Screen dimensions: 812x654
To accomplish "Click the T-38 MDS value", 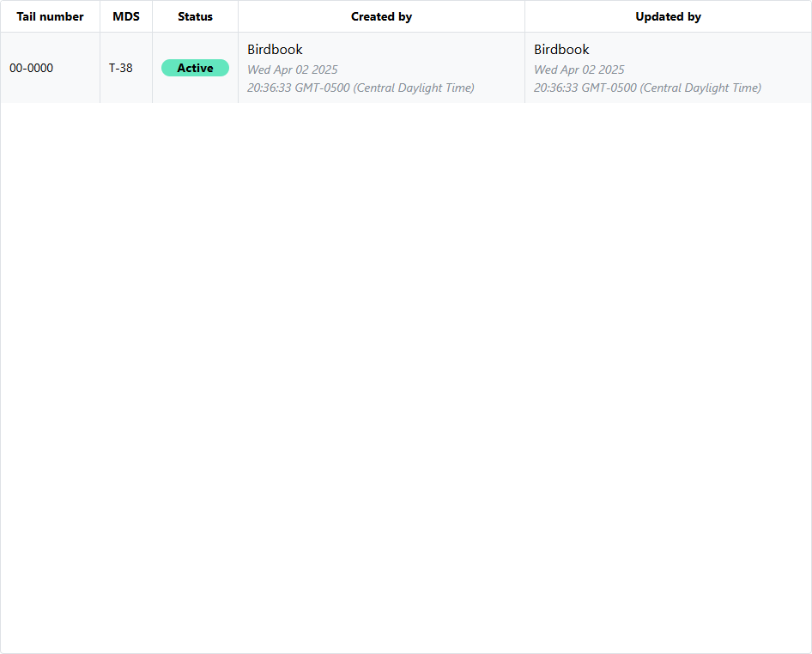I will pyautogui.click(x=121, y=68).
